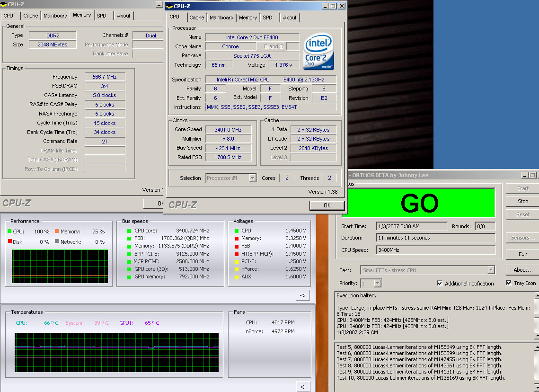Image resolution: width=539 pixels, height=392 pixels.
Task: Click the Start Time field in ORTHOS
Action: [412, 226]
